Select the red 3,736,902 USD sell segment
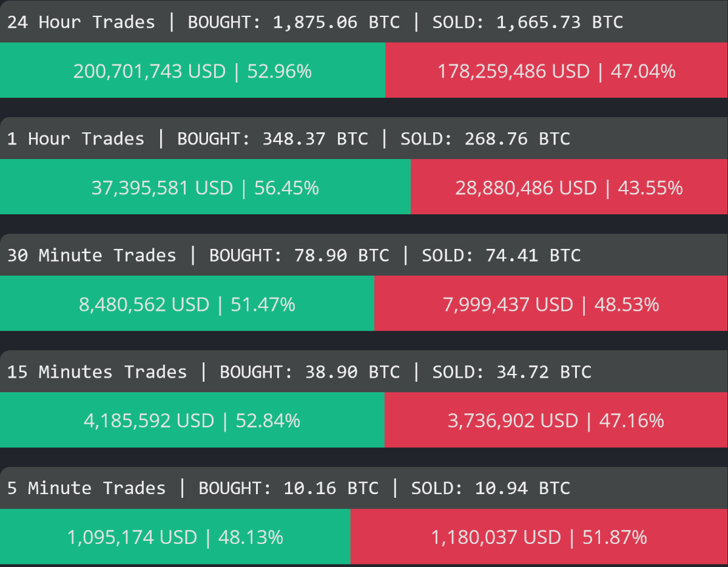The image size is (728, 567). 556,421
